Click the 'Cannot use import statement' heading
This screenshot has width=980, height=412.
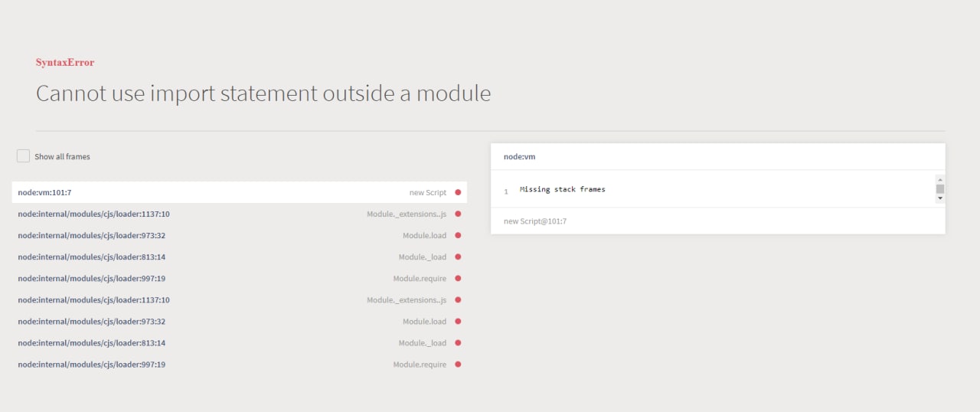click(263, 93)
